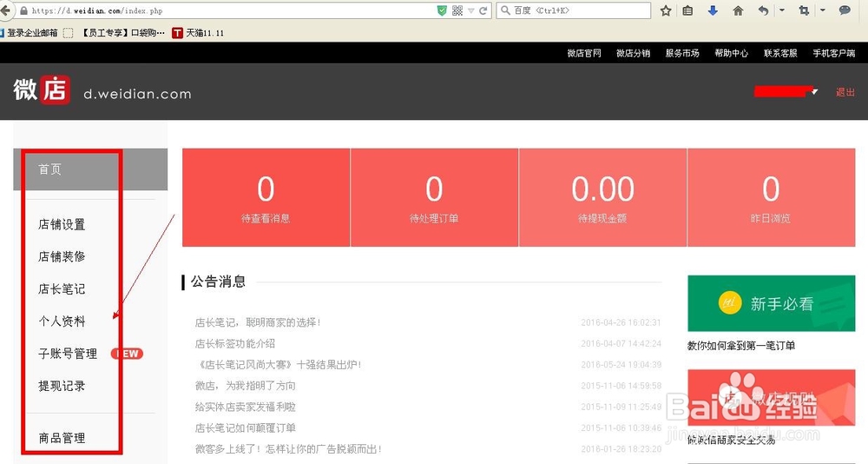Open announcement 店长标签功能介绍
The width and height of the screenshot is (868, 464).
234,343
